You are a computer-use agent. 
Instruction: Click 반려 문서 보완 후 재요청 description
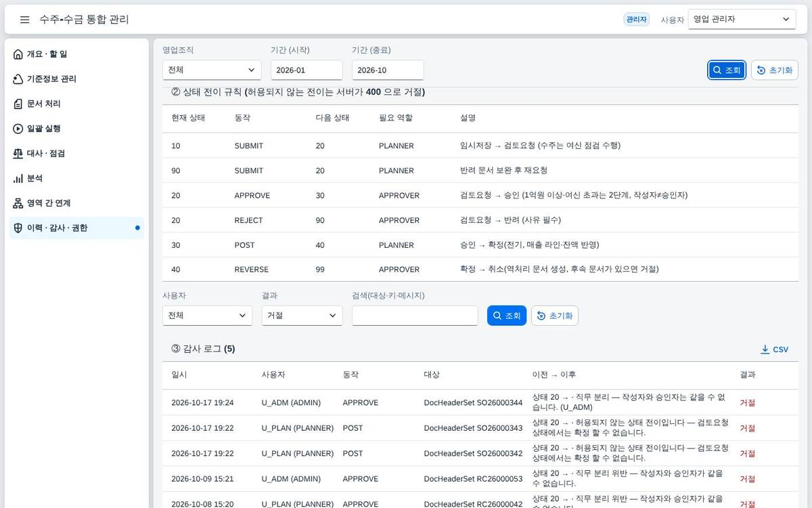pos(503,171)
